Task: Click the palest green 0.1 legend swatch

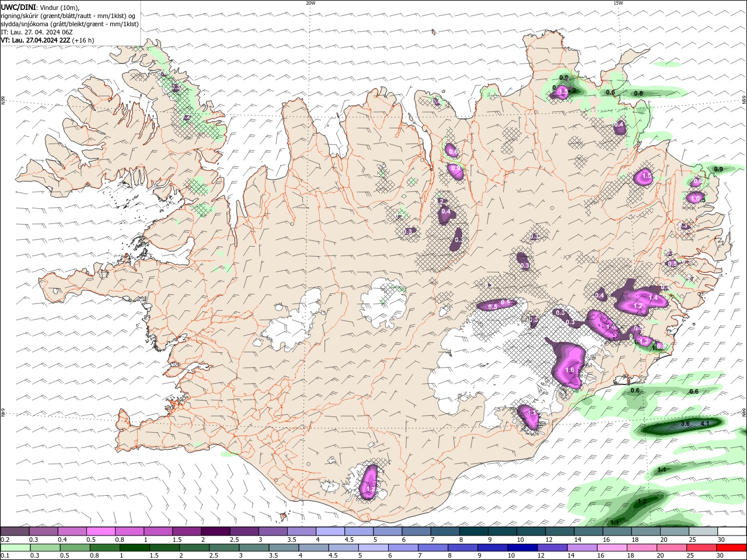Action: click(15, 548)
